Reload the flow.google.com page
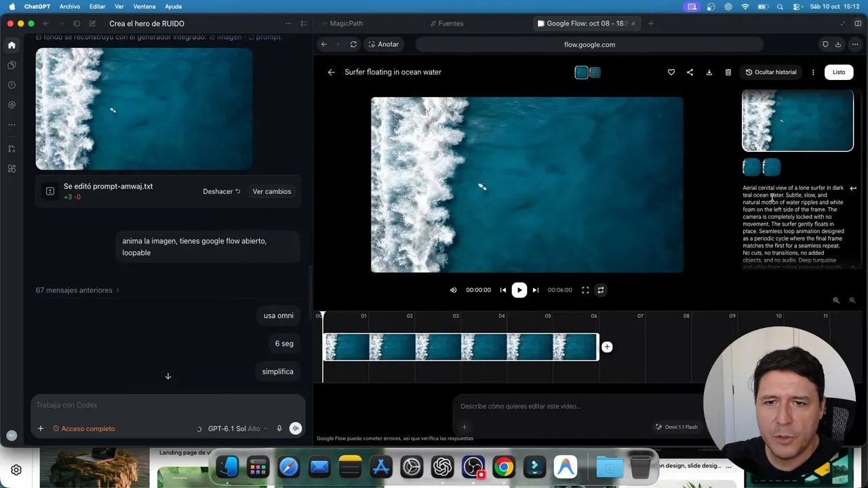 pos(353,44)
